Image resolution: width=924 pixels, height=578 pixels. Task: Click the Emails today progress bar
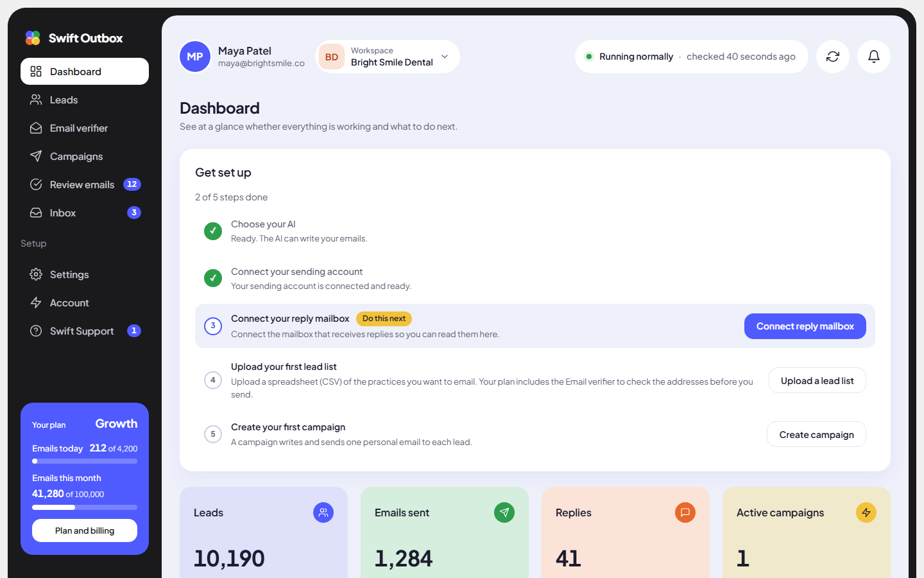click(85, 461)
